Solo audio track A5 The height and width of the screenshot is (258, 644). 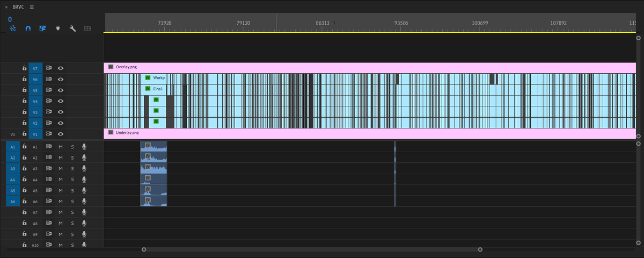coord(72,190)
